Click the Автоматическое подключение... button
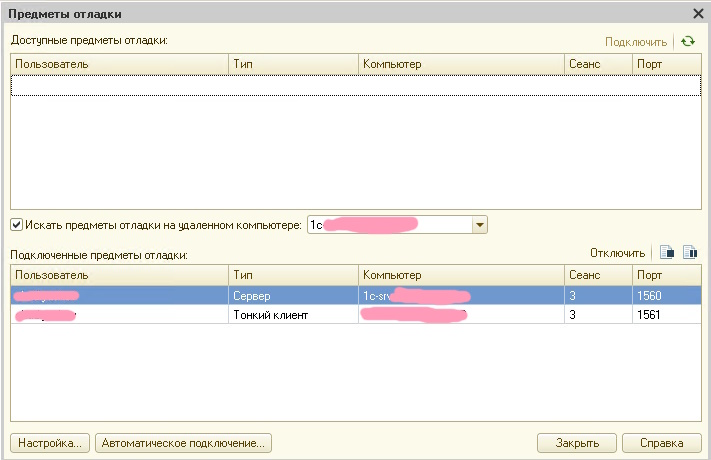The image size is (711, 460). point(185,443)
